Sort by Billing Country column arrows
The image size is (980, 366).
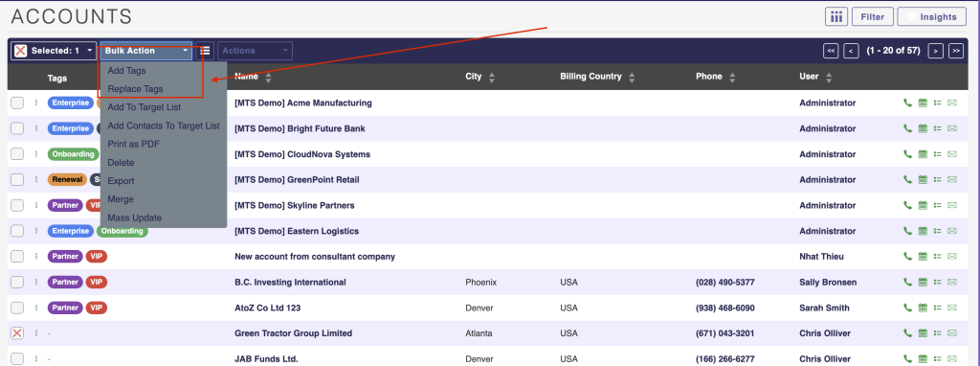(632, 78)
